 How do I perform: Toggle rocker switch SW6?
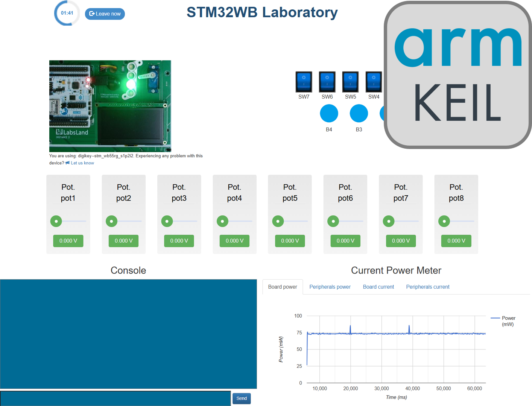(x=327, y=81)
